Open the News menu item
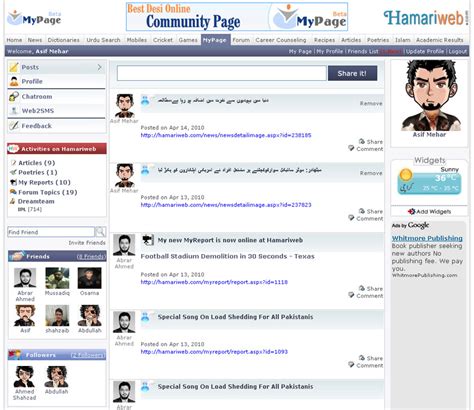The width and height of the screenshot is (474, 410). pyautogui.click(x=35, y=40)
